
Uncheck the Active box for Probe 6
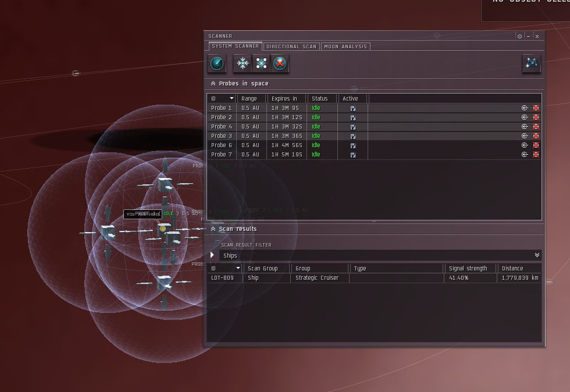(353, 145)
